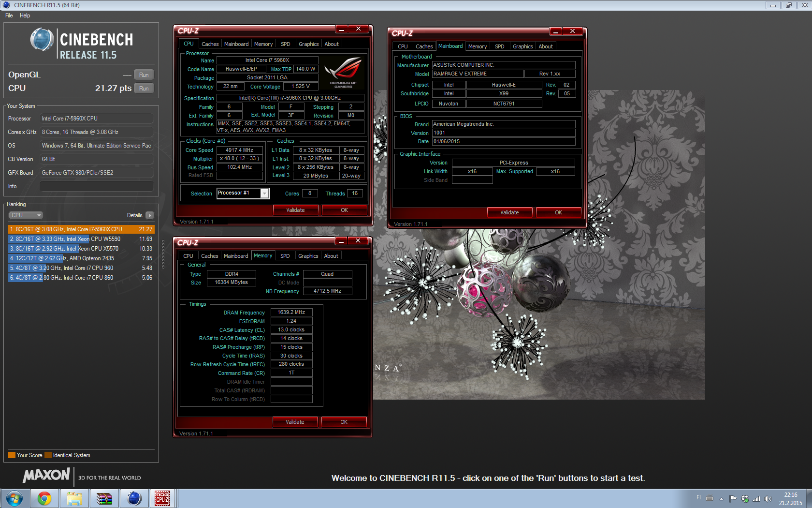Viewport: 812px width, 508px height.
Task: Click the Core Speed value 4917.4 MHz
Action: 240,150
